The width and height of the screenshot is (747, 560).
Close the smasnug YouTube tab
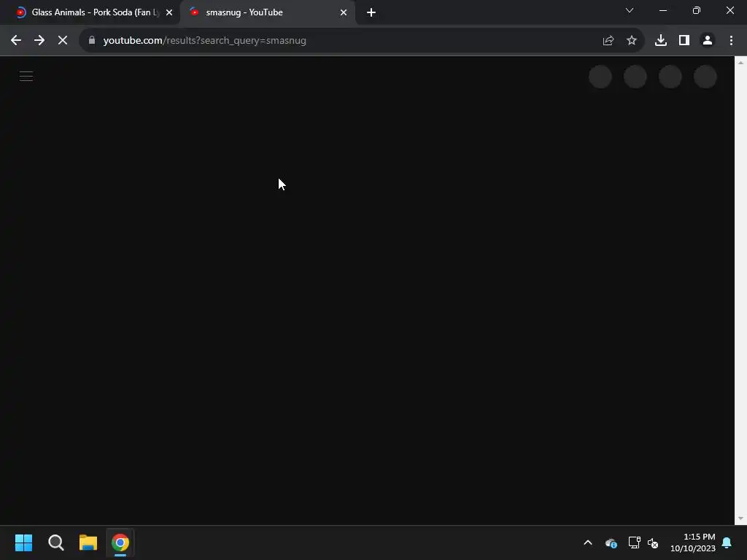344,12
